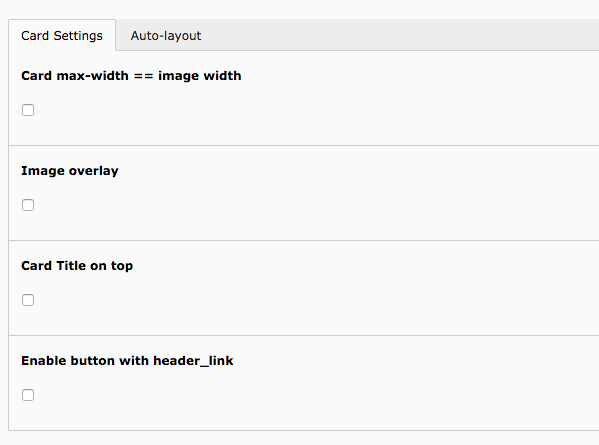This screenshot has height=445, width=599.
Task: Click the Enable button with header_link label
Action: [127, 361]
